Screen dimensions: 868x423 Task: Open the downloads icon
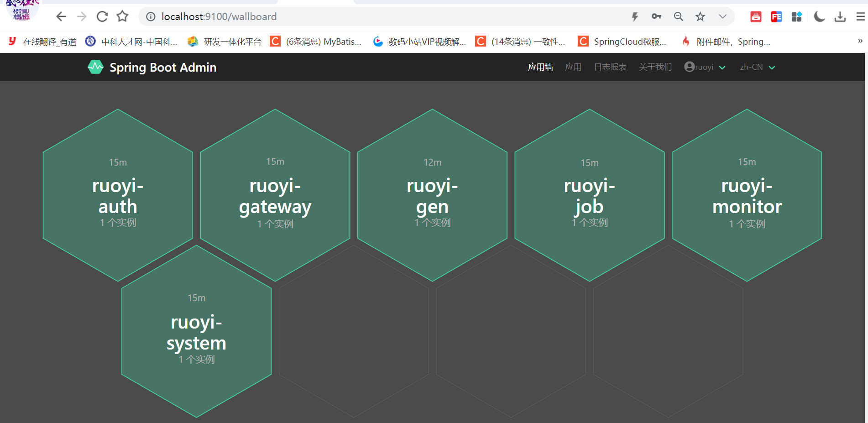click(840, 17)
